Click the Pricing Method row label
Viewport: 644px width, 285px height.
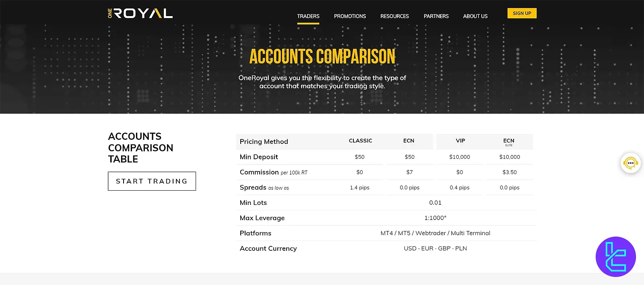point(264,141)
